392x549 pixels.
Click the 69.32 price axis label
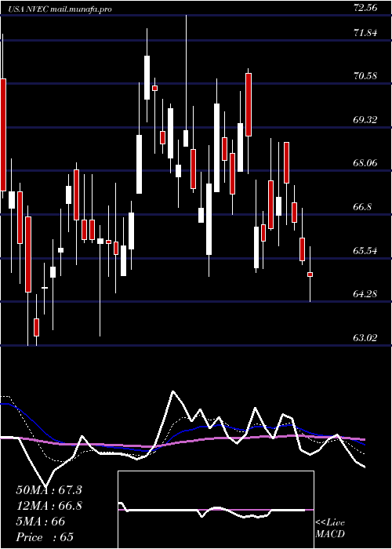coord(365,120)
